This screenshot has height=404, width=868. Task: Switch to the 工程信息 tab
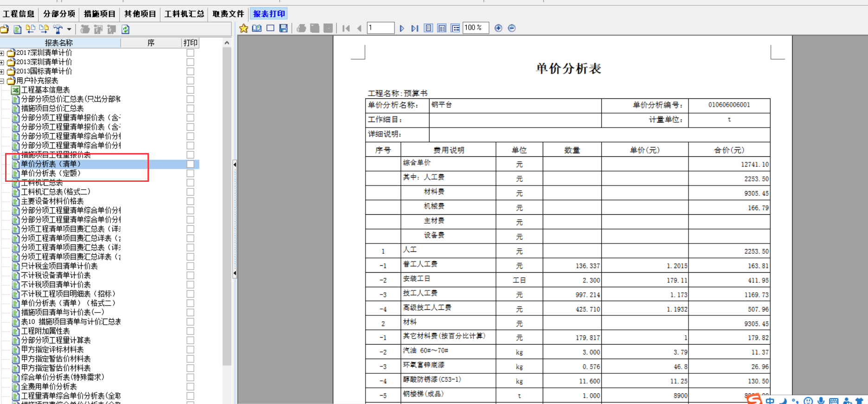click(x=19, y=14)
